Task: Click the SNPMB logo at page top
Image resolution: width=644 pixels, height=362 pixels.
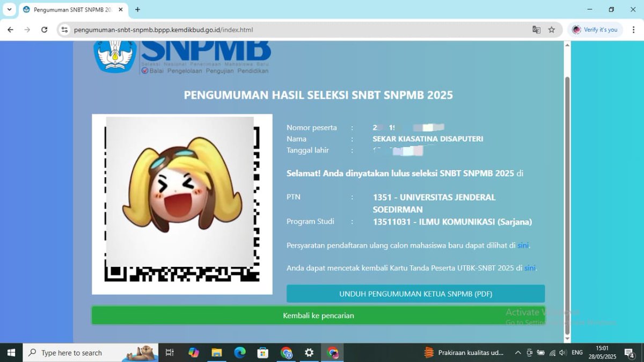Action: [182, 57]
